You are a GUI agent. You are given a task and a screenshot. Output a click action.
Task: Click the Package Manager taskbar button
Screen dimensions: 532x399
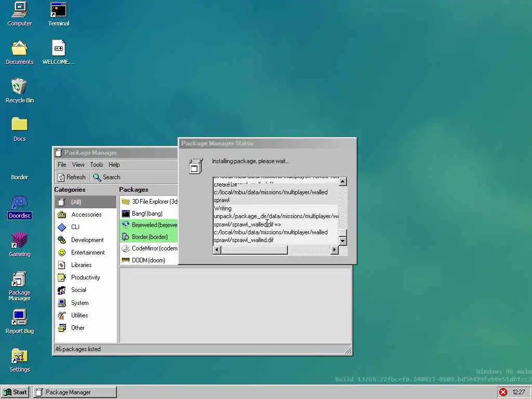click(75, 392)
